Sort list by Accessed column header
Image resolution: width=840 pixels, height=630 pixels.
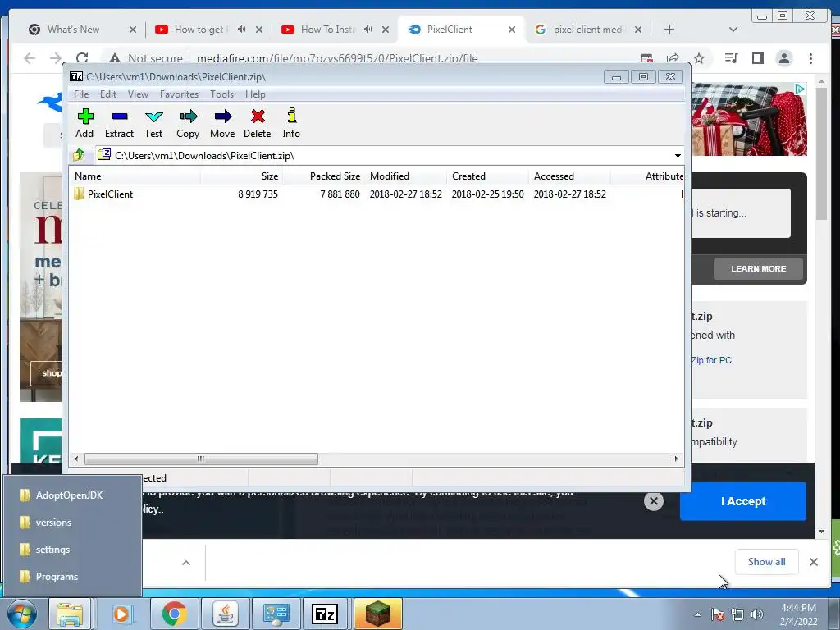point(569,176)
